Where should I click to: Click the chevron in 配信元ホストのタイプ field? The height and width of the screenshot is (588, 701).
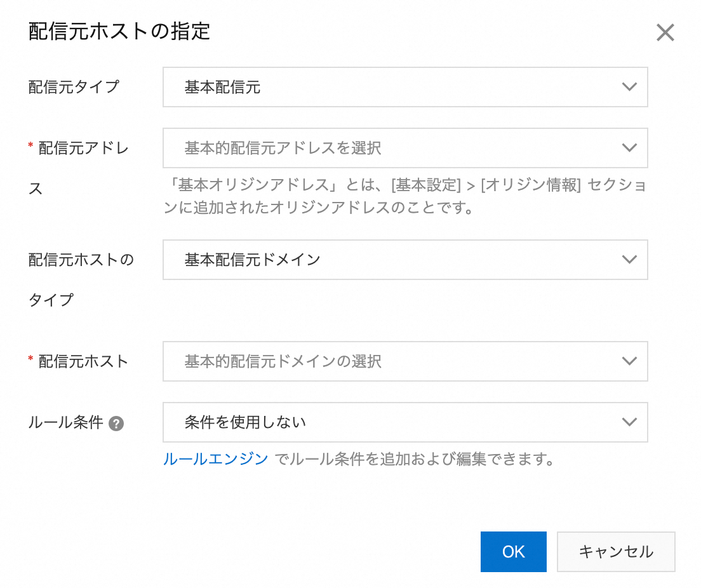pyautogui.click(x=629, y=260)
